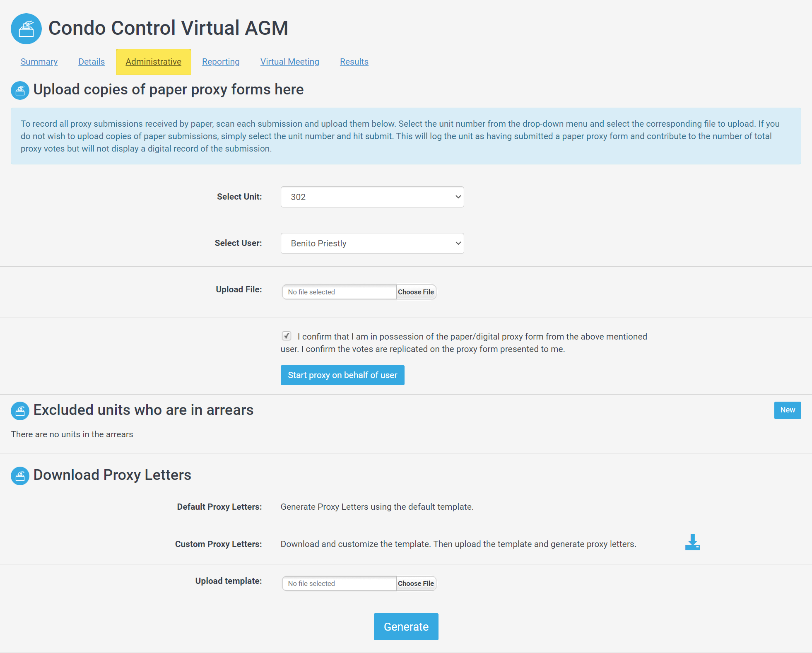Click the 'Upload copies of paper proxy forms here' heading
This screenshot has width=812, height=653.
(169, 89)
